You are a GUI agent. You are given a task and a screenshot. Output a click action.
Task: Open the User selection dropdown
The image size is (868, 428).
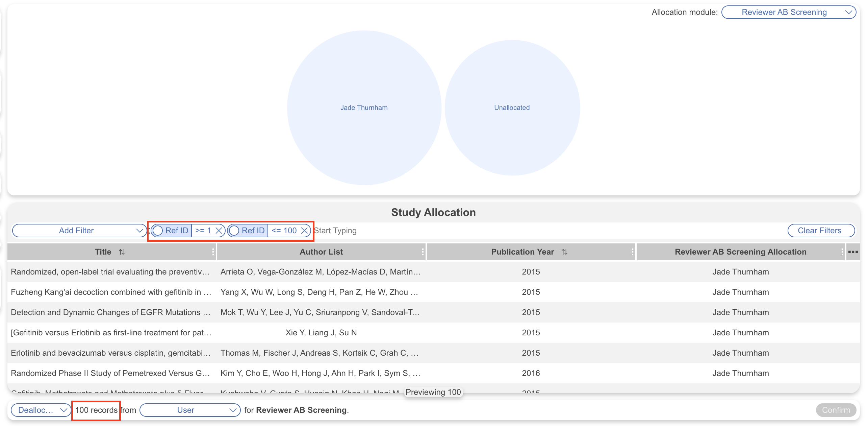coord(190,410)
